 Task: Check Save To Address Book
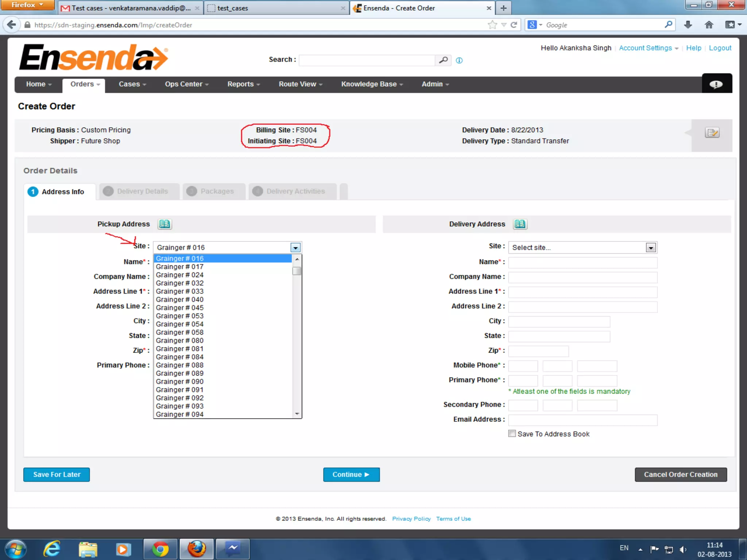point(512,433)
